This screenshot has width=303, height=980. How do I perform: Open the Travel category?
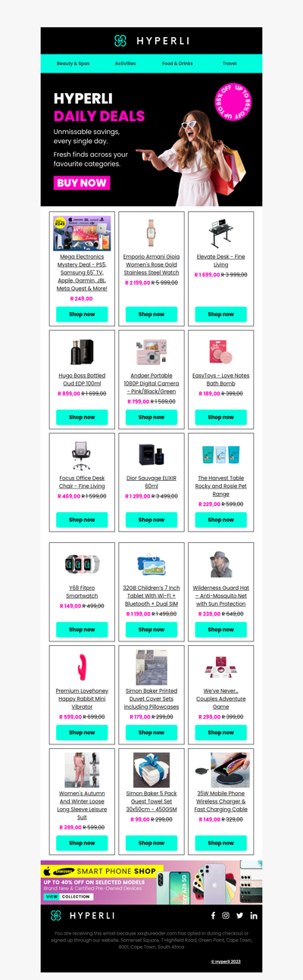pyautogui.click(x=230, y=64)
